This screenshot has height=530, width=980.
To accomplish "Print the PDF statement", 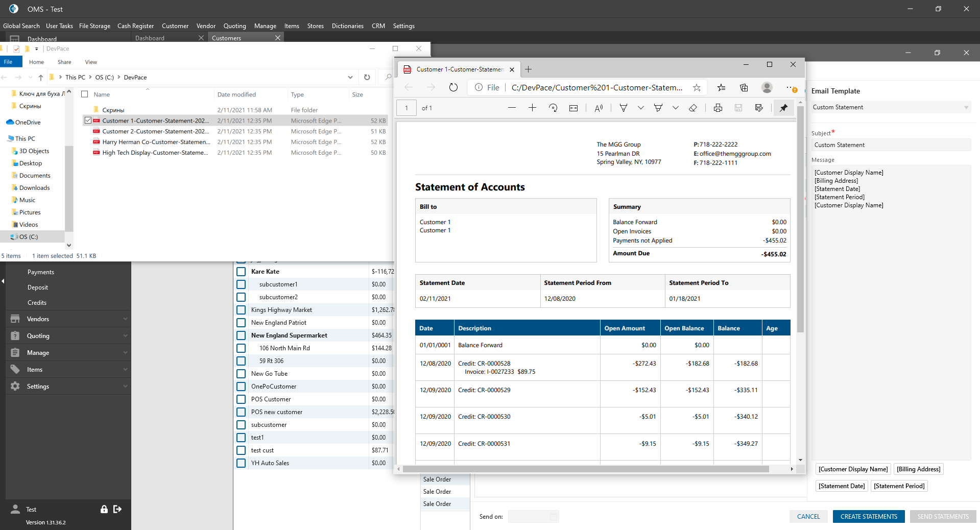I will click(718, 108).
